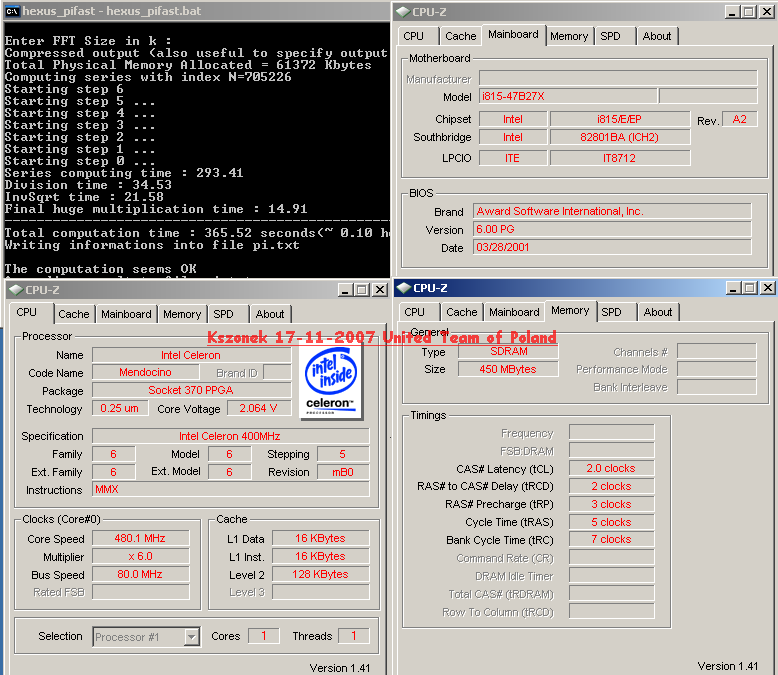
Task: Open the Processor #1 selection dropdown
Action: tap(191, 637)
